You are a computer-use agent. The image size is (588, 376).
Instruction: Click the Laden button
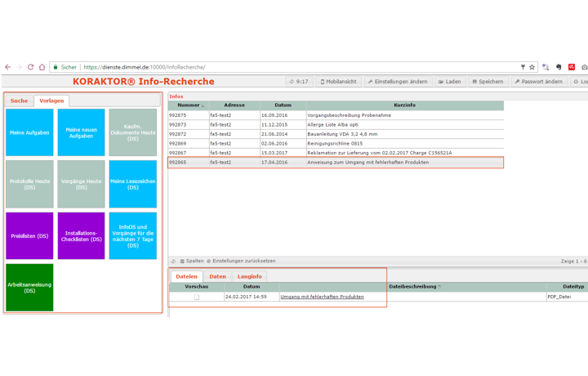(x=450, y=82)
